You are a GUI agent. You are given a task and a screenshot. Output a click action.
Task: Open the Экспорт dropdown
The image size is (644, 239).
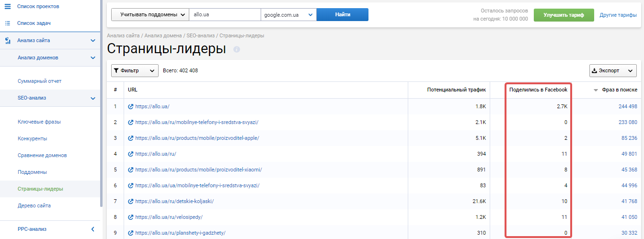point(613,70)
